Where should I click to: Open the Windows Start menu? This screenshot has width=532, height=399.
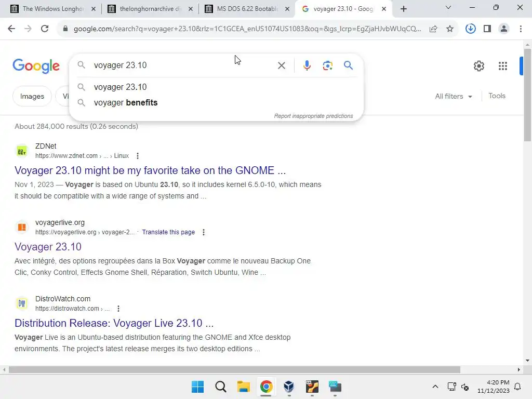pos(197,387)
